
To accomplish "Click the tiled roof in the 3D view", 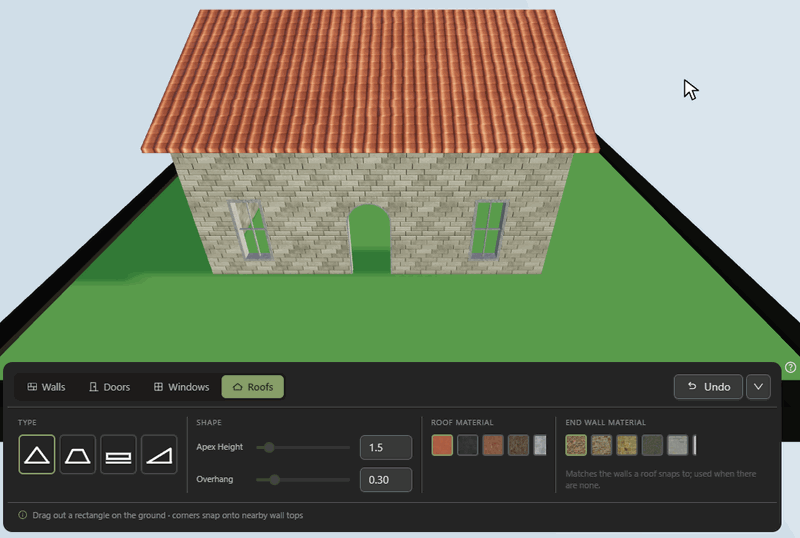I will [x=371, y=82].
